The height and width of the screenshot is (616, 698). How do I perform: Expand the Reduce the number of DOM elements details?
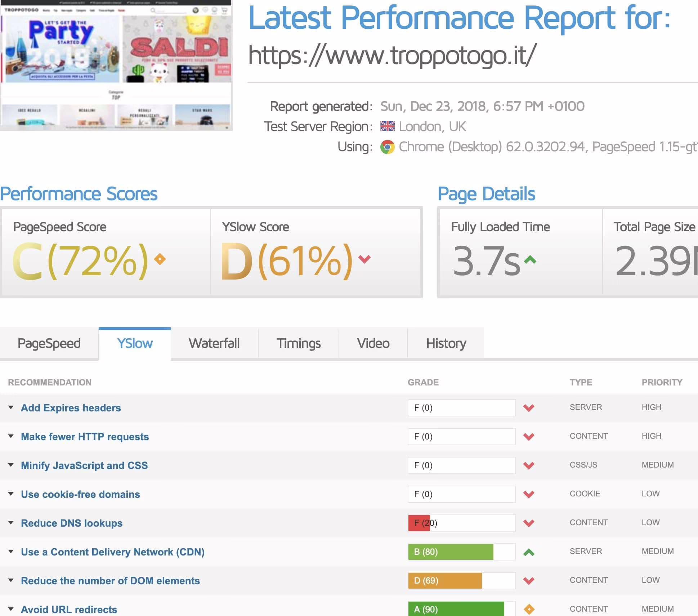pos(11,580)
